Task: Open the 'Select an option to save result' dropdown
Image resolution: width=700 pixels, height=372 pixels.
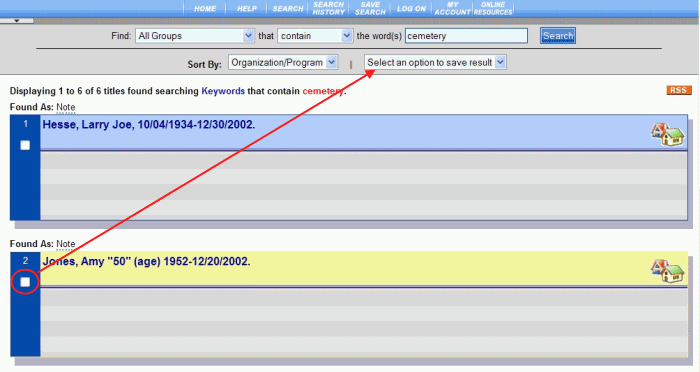Action: pyautogui.click(x=435, y=63)
